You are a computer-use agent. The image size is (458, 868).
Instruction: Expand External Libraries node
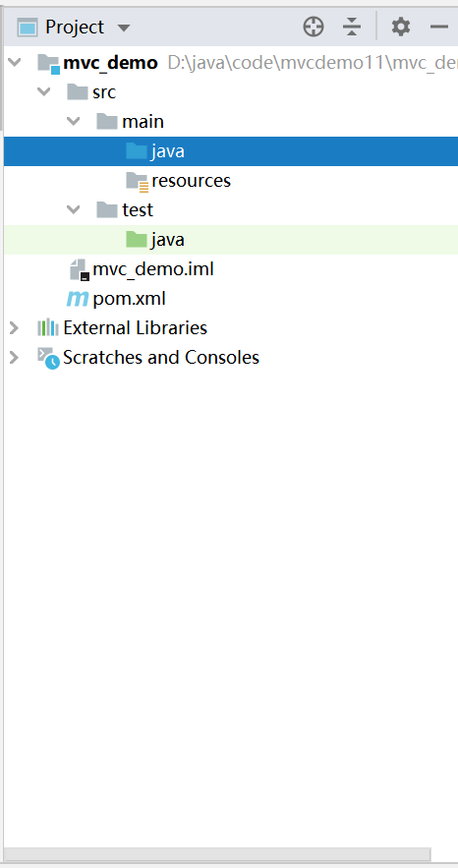point(15,327)
